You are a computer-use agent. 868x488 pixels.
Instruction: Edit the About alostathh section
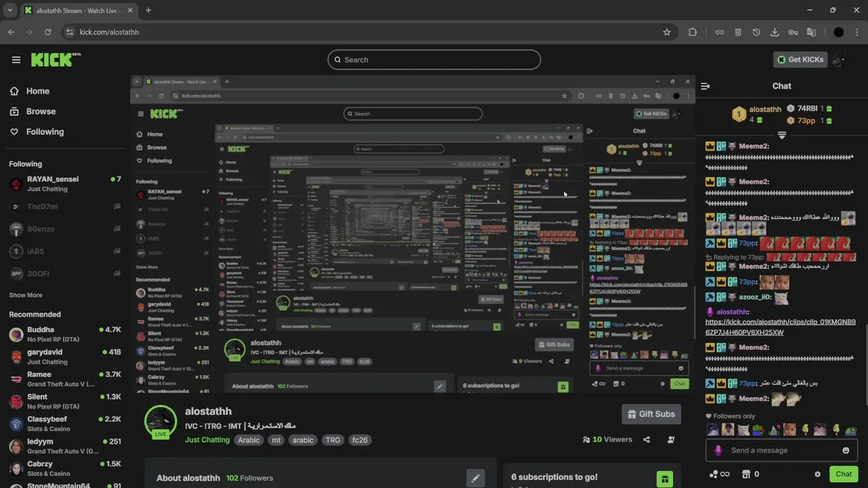[475, 478]
